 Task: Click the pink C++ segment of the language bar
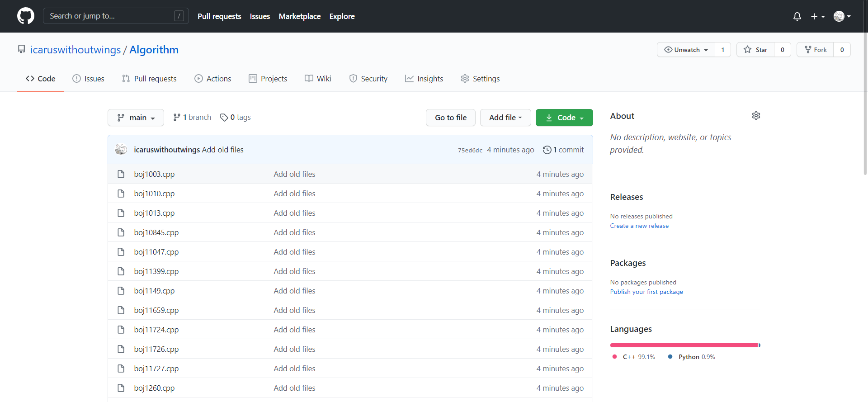[x=684, y=345]
